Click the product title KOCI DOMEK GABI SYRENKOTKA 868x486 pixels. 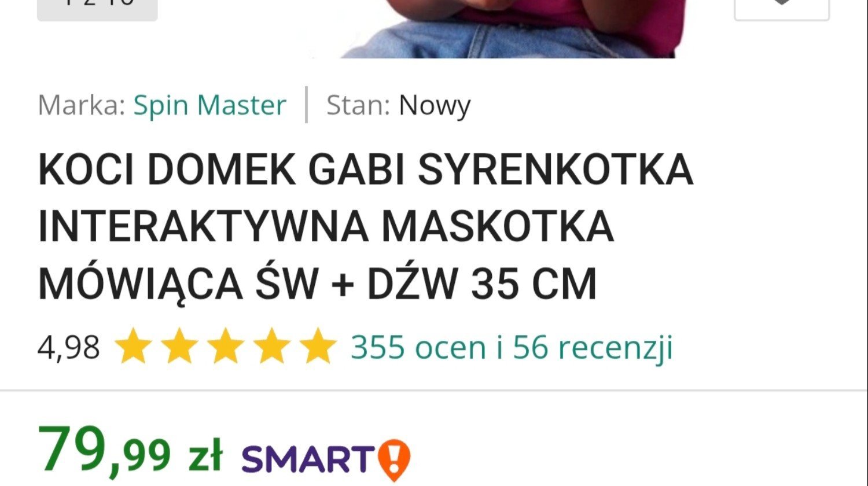coord(365,170)
